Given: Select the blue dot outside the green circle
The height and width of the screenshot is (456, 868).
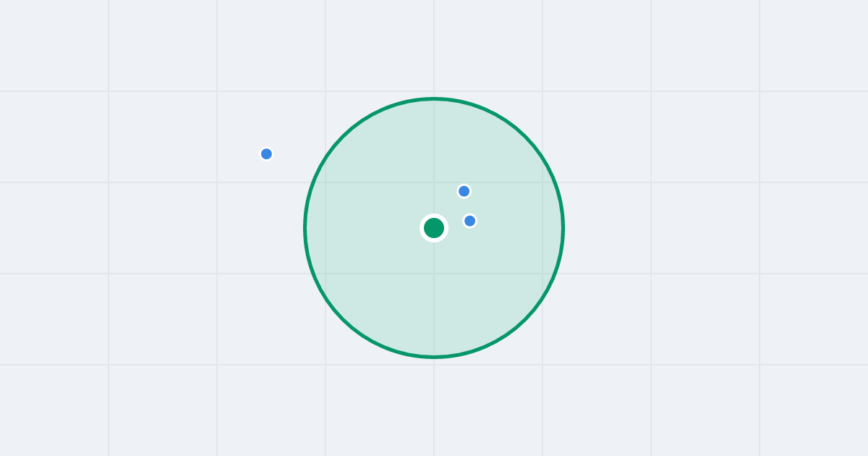Looking at the screenshot, I should coord(266,153).
